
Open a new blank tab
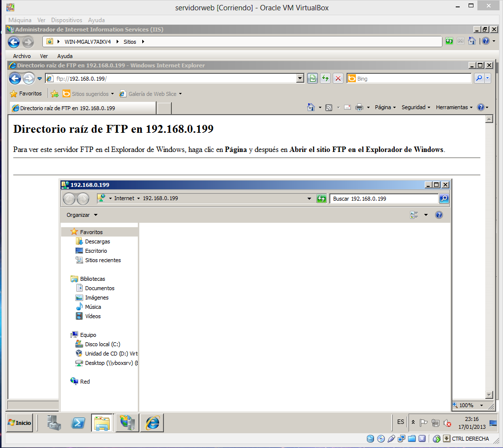(164, 108)
